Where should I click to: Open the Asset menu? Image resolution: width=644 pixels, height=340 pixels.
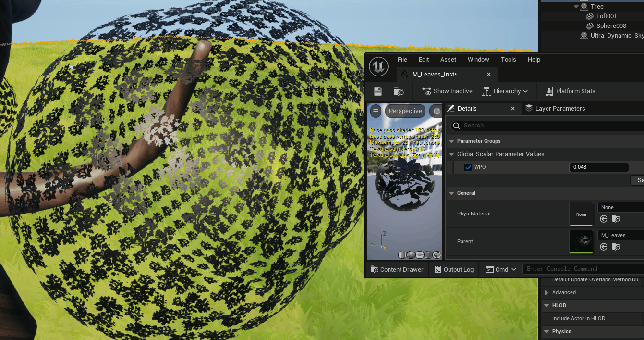448,60
